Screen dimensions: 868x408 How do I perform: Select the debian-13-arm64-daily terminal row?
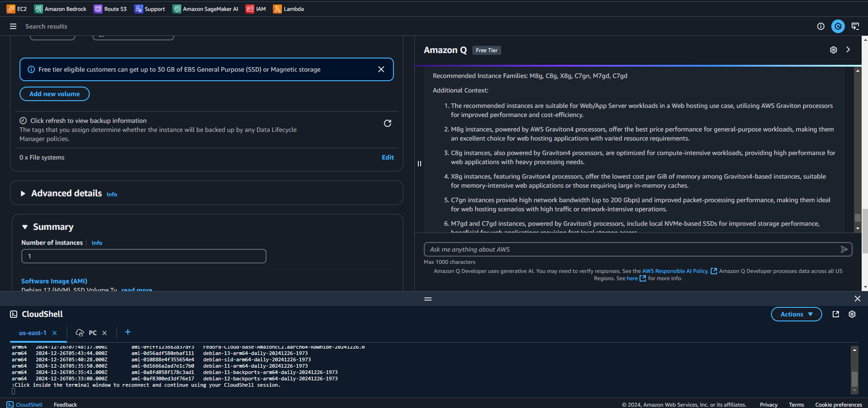coord(160,353)
